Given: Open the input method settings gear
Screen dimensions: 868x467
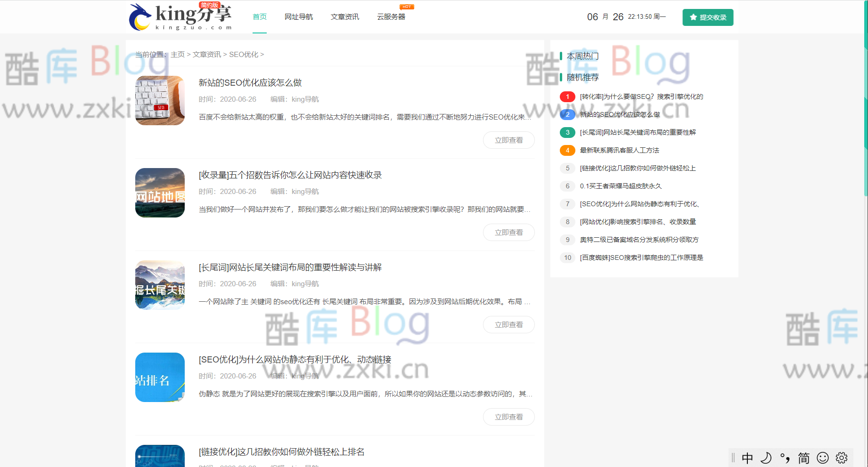Looking at the screenshot, I should click(x=842, y=457).
